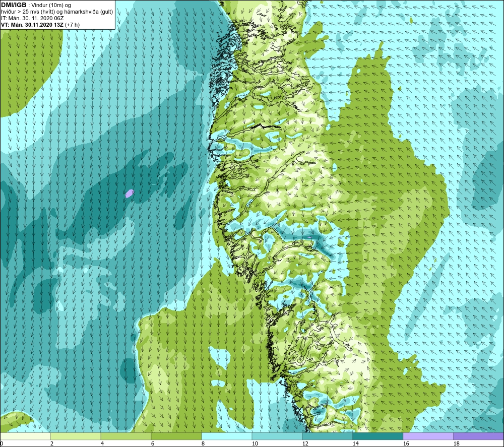Click the 'VT: Mán. 30.11.2020 13Z' valid time
The height and width of the screenshot is (447, 504).
(x=32, y=25)
